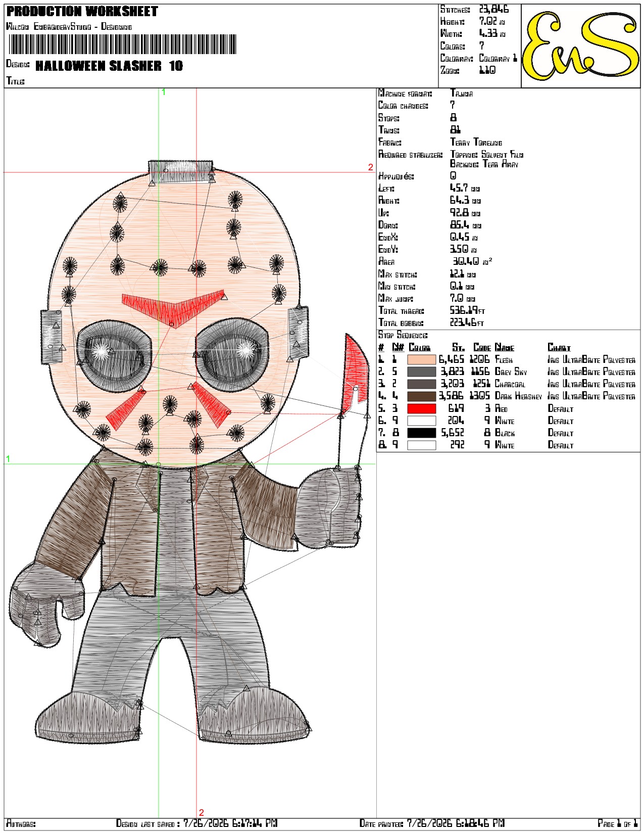Click the fabric value 'Terry Toweling'
This screenshot has height=834, width=644.
[x=476, y=143]
